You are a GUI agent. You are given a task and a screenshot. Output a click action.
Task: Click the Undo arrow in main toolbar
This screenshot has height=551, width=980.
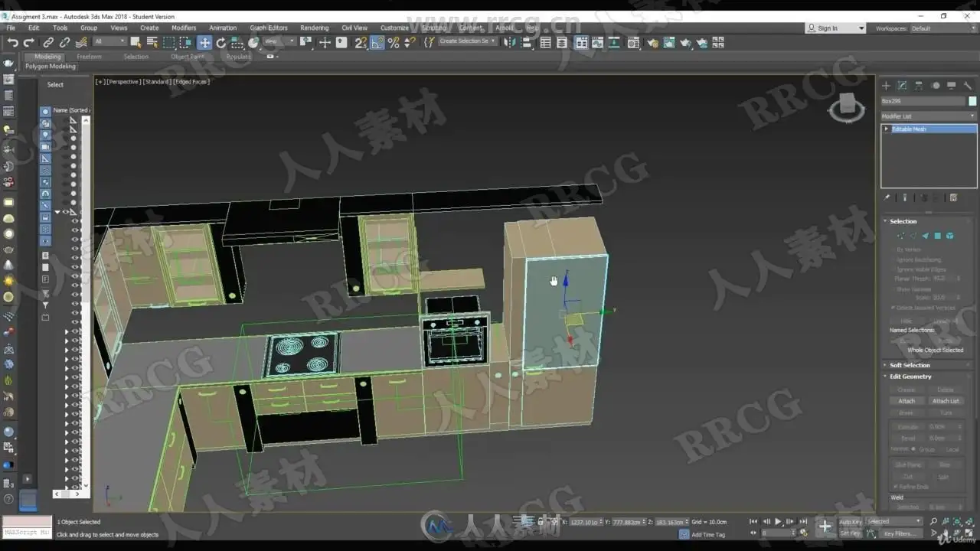tap(13, 43)
